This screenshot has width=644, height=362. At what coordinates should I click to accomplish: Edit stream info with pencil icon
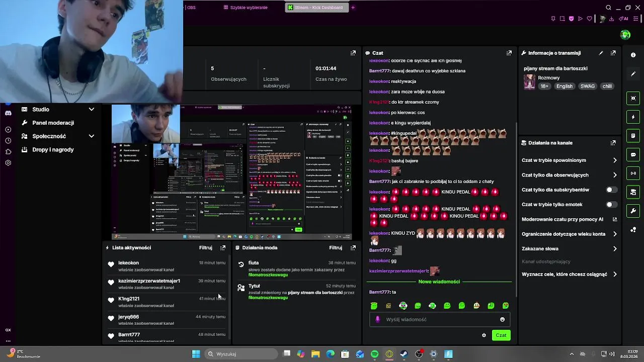601,53
